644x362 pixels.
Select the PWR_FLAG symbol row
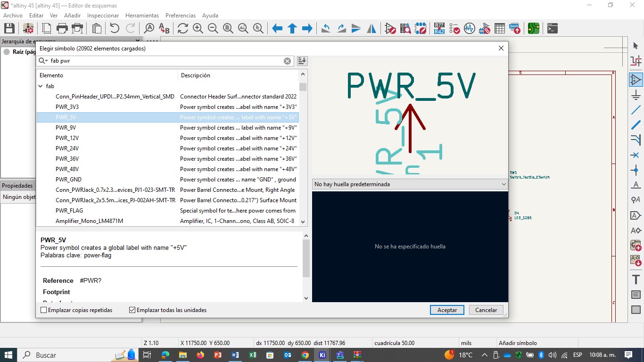pos(167,211)
